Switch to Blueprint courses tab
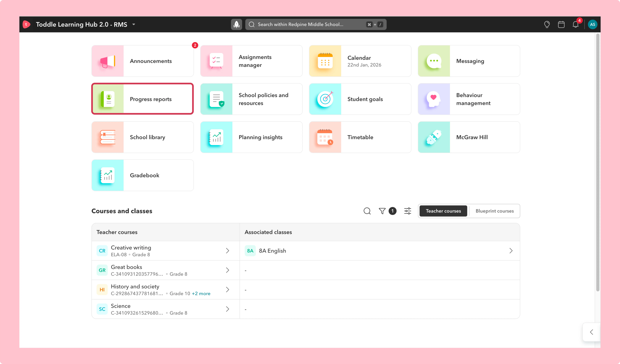Screen dimensions: 620x364 tap(495, 211)
